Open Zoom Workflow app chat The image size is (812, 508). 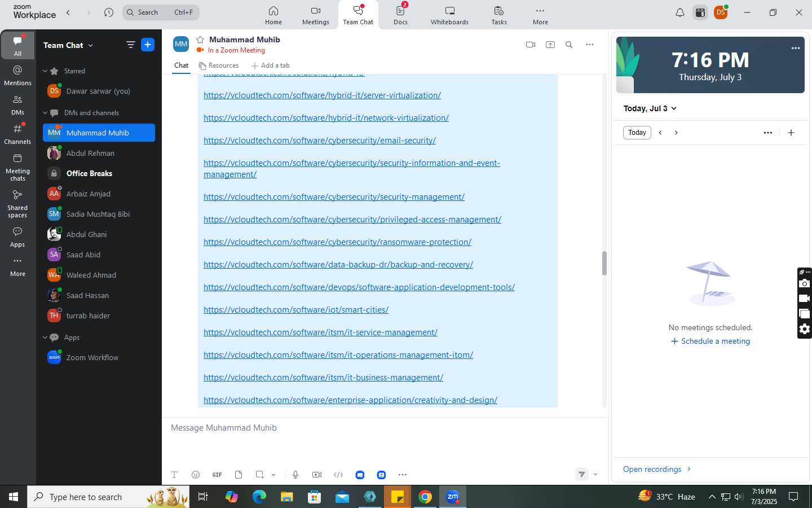[x=99, y=357]
